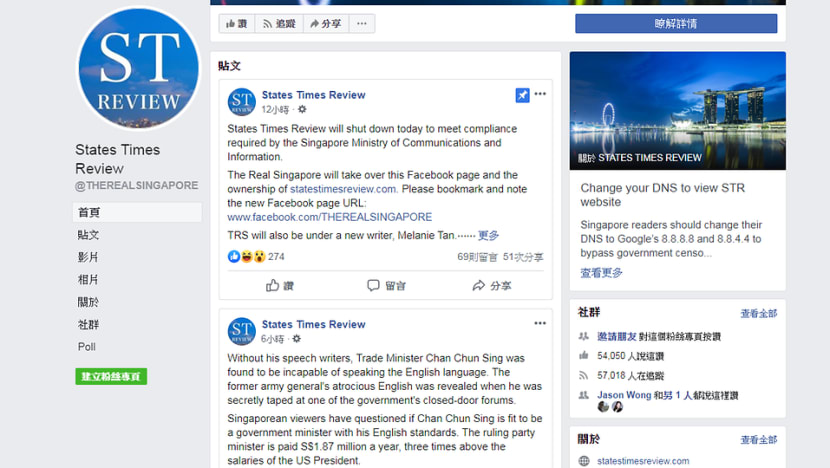This screenshot has width=830, height=468.
Task: Click 'Change your DNS to view STR website'
Action: click(x=663, y=195)
